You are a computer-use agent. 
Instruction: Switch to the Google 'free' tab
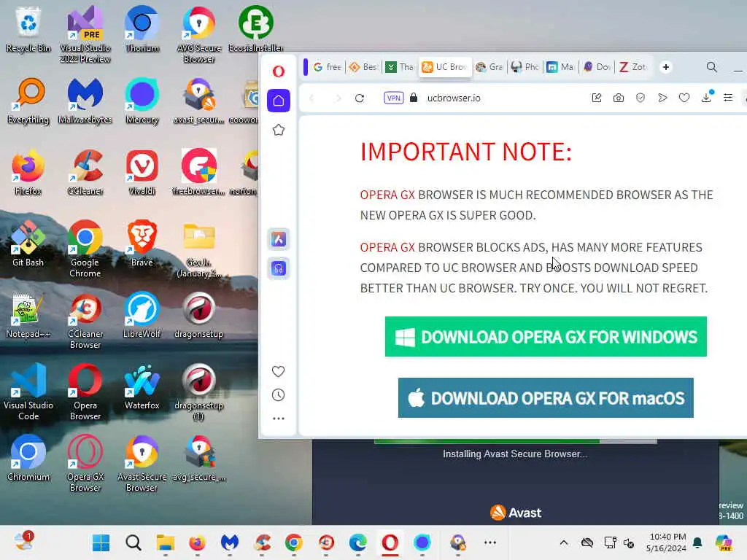pos(328,67)
